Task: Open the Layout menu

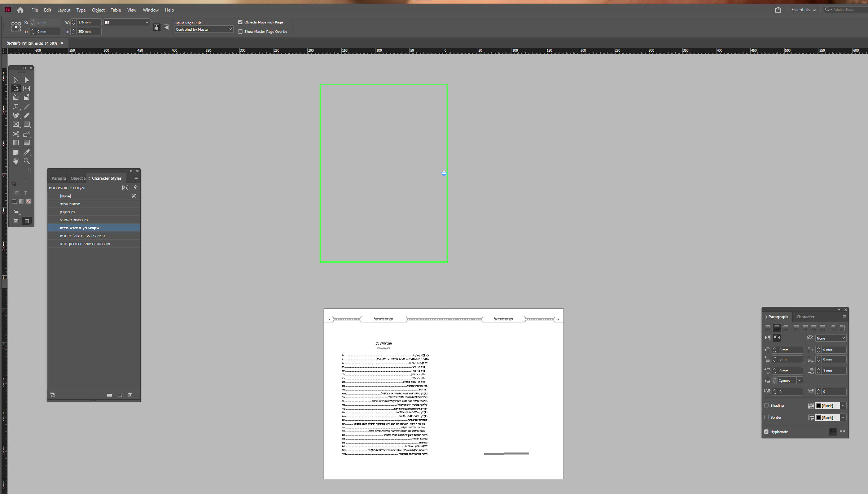Action: [x=63, y=10]
